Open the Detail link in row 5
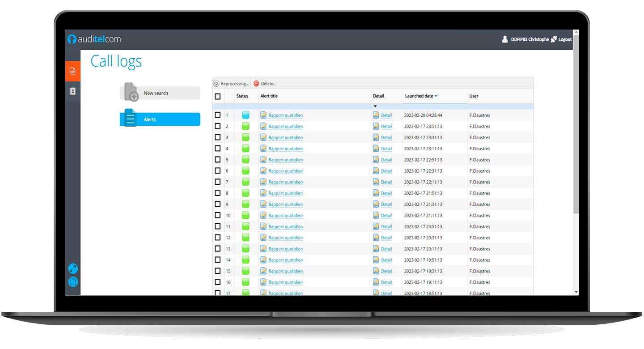Screen dimensions: 644x349 [x=386, y=160]
